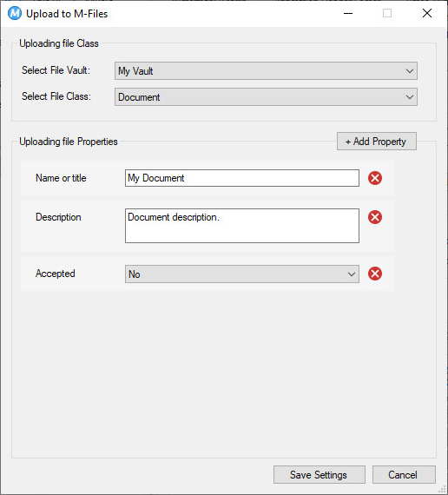Viewport: 448px width, 495px height.
Task: Expand the Select File Class combo box
Action: 266,97
